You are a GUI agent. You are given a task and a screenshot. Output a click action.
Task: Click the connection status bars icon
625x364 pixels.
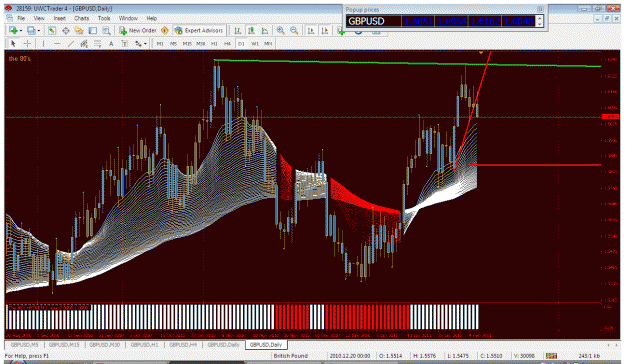click(x=552, y=355)
